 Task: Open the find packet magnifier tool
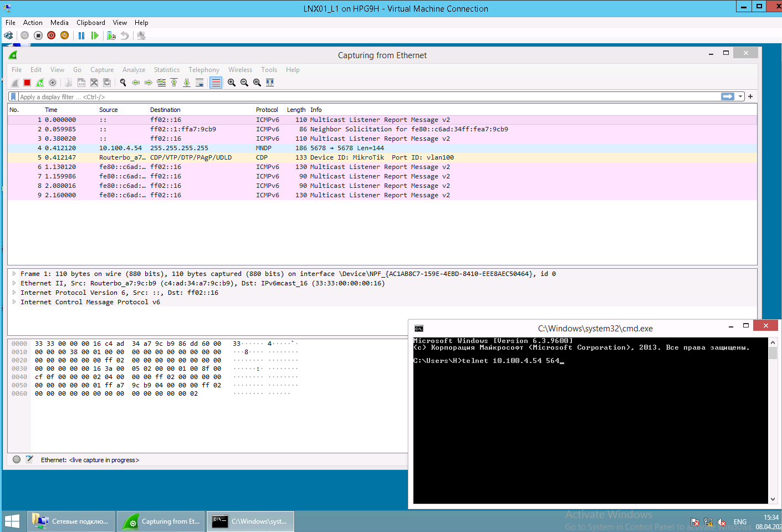pyautogui.click(x=122, y=82)
